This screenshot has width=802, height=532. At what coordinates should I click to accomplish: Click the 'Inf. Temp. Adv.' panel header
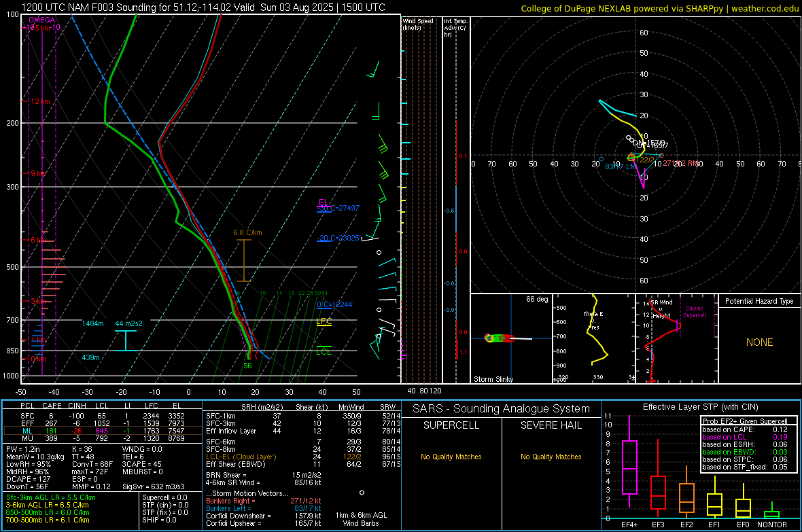coord(455,28)
